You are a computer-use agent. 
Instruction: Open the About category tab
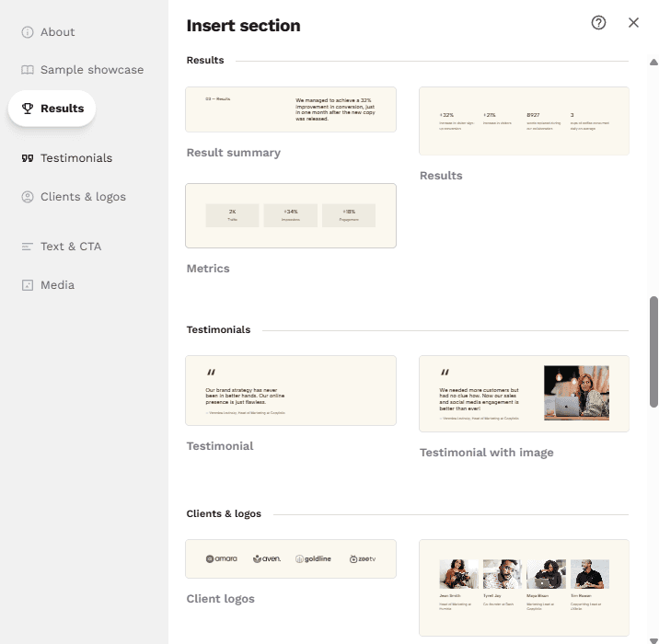57,32
